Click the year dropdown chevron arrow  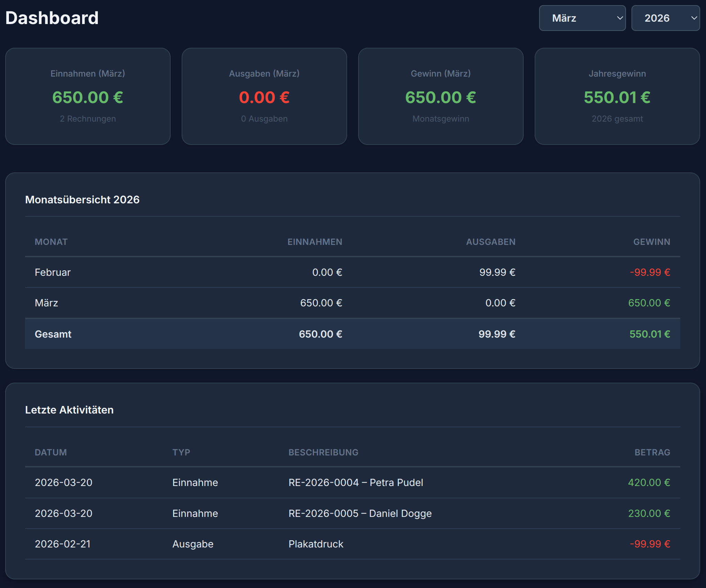coord(694,18)
